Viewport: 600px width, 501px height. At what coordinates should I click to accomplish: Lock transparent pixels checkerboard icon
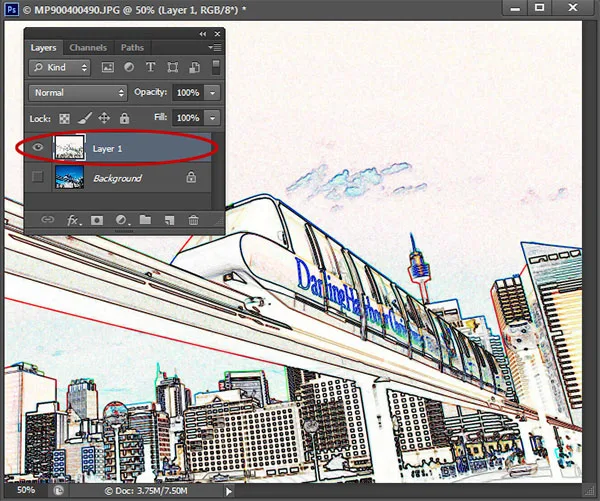pos(64,118)
